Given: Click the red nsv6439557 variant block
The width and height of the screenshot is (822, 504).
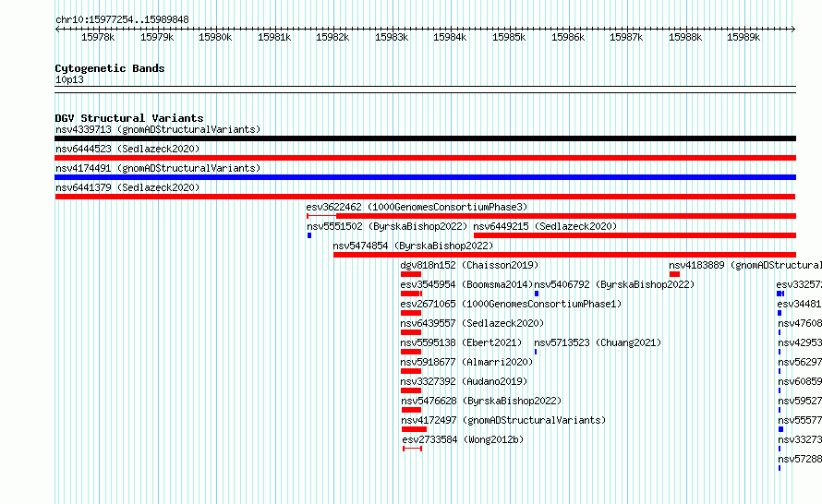Looking at the screenshot, I should 411,332.
